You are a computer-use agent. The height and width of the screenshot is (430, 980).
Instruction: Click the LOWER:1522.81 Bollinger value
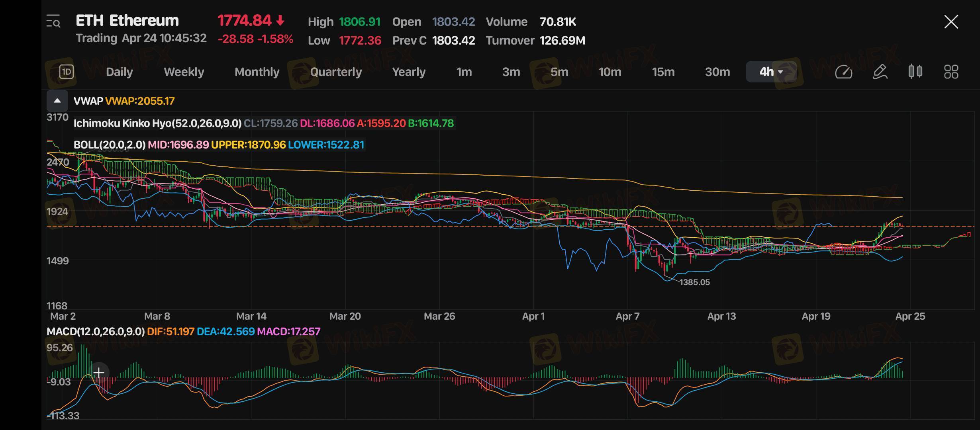point(326,145)
